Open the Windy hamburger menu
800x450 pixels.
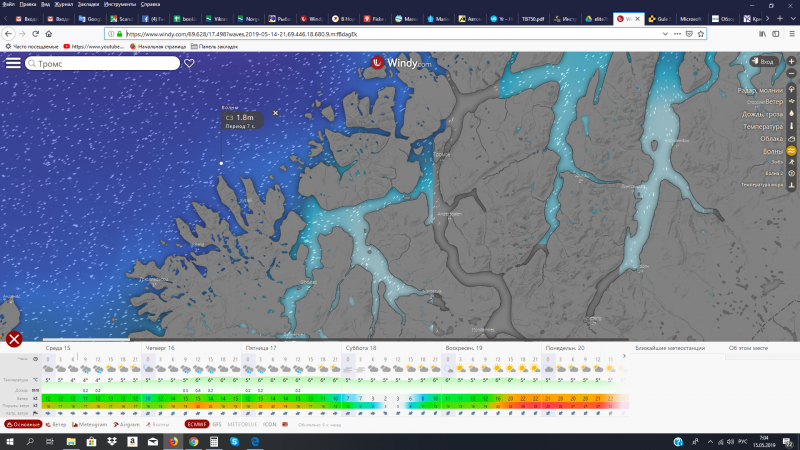(13, 62)
